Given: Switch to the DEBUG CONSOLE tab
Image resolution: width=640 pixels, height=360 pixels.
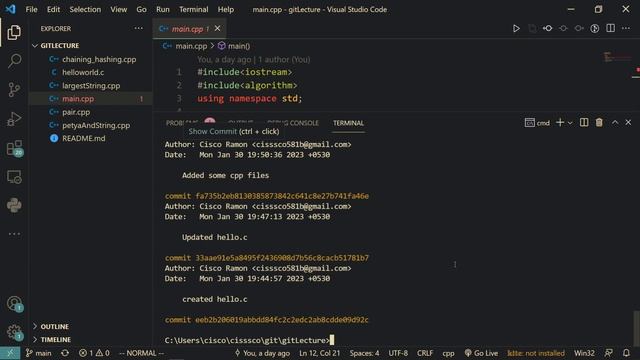Looking at the screenshot, I should tap(293, 123).
